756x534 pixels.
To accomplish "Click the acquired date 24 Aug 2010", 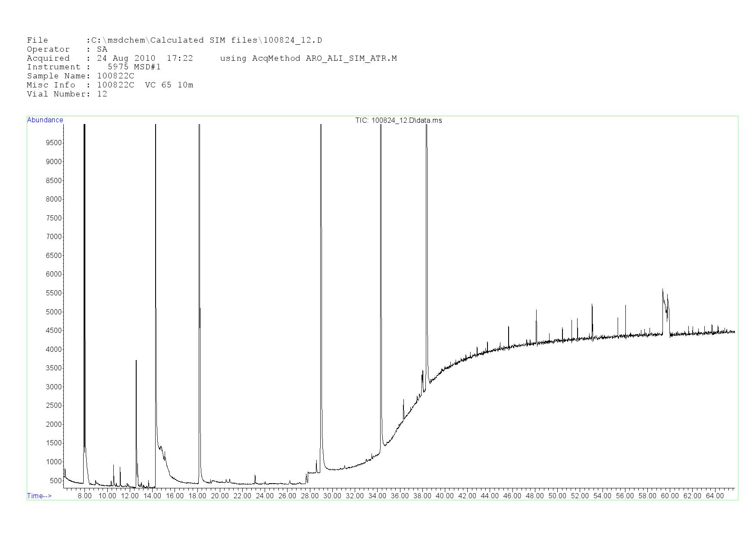I will [x=126, y=59].
